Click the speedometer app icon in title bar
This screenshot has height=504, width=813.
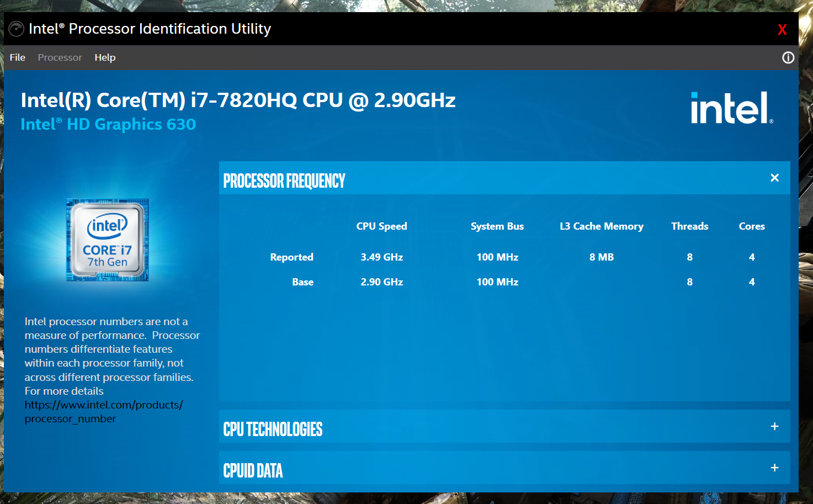pos(17,29)
